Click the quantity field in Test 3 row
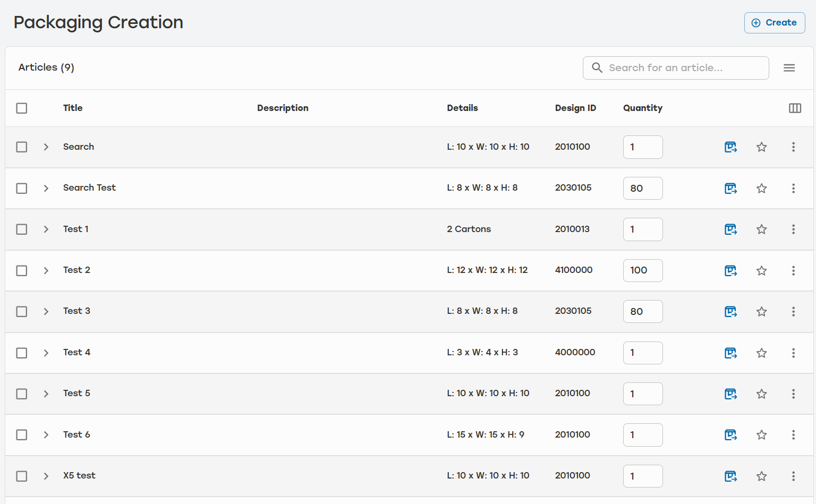The height and width of the screenshot is (504, 816). [x=643, y=311]
